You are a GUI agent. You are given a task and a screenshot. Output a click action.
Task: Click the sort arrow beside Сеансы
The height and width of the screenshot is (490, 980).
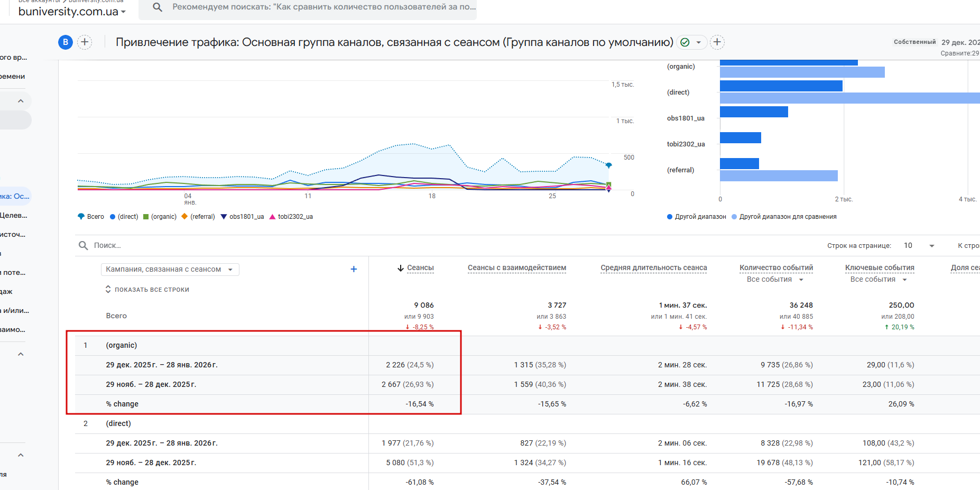pyautogui.click(x=401, y=268)
